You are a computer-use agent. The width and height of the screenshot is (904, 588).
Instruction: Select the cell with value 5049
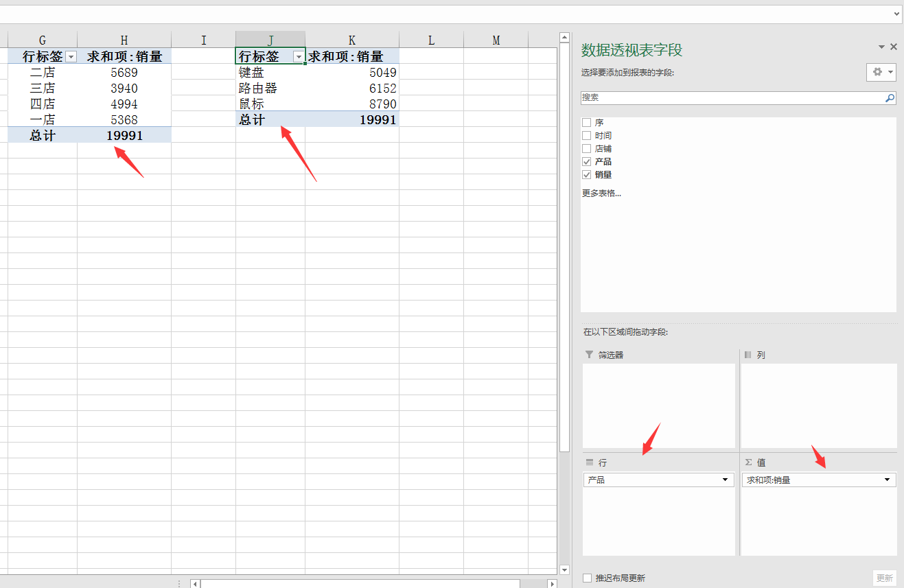pos(352,72)
